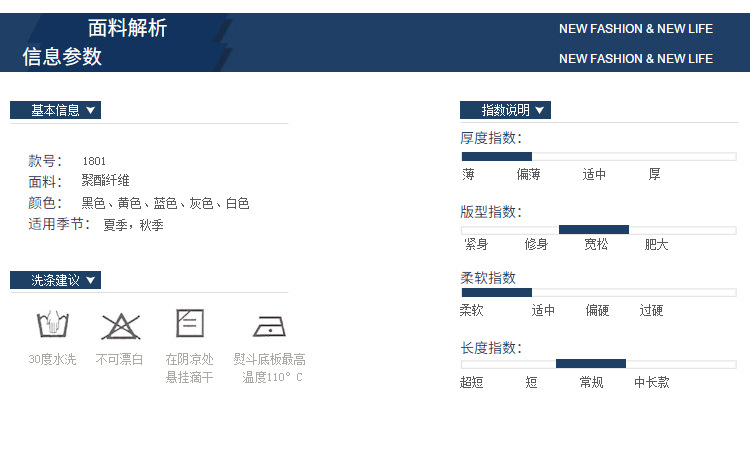
Task: Click the color 黑色 text
Action: [93, 203]
